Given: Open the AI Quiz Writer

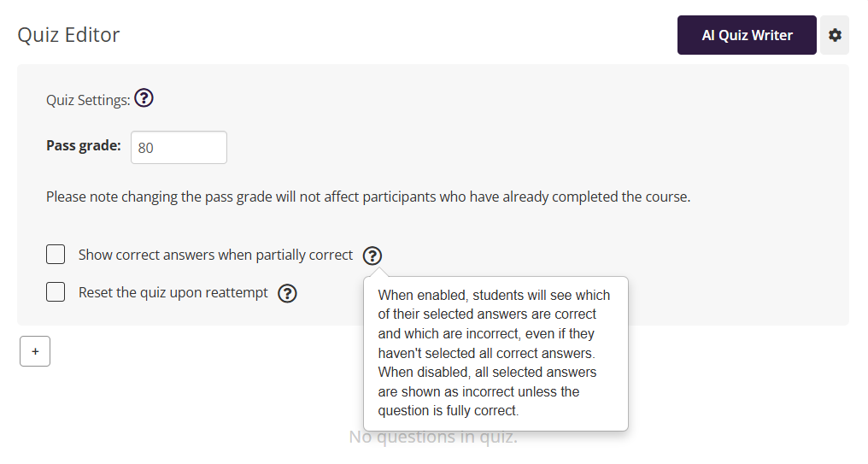Looking at the screenshot, I should tap(747, 35).
